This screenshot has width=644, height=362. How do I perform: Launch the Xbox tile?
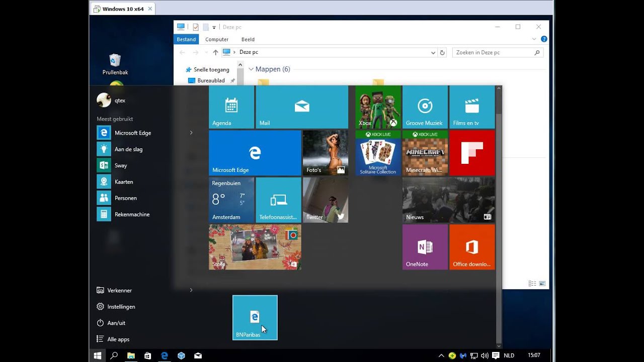coord(378,107)
